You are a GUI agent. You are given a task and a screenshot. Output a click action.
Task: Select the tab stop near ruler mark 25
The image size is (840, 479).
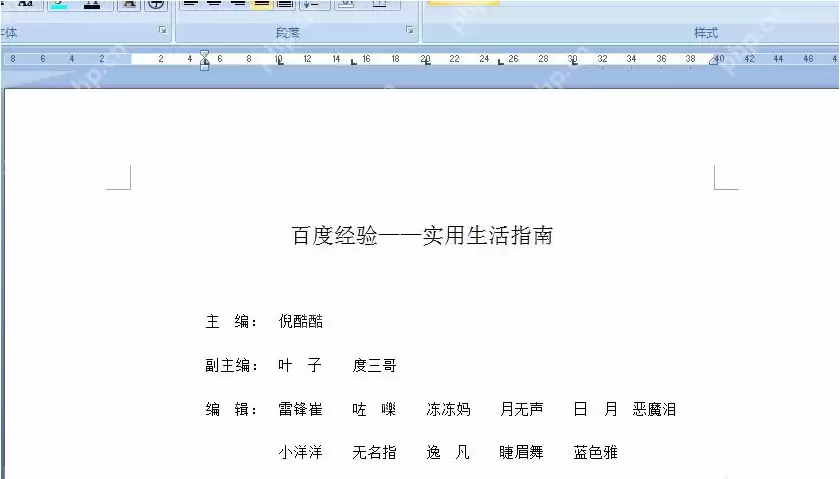(x=500, y=63)
